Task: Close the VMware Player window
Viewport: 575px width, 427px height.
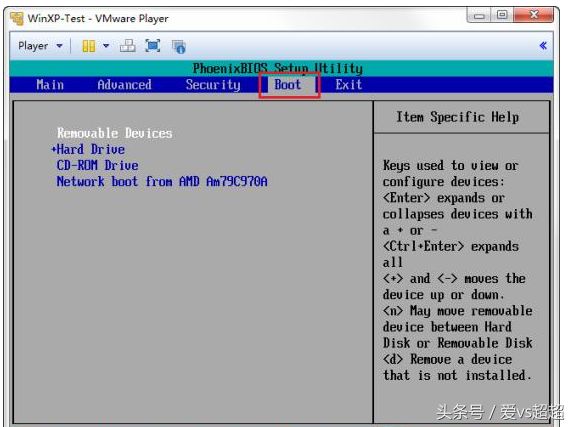Action: [x=534, y=15]
